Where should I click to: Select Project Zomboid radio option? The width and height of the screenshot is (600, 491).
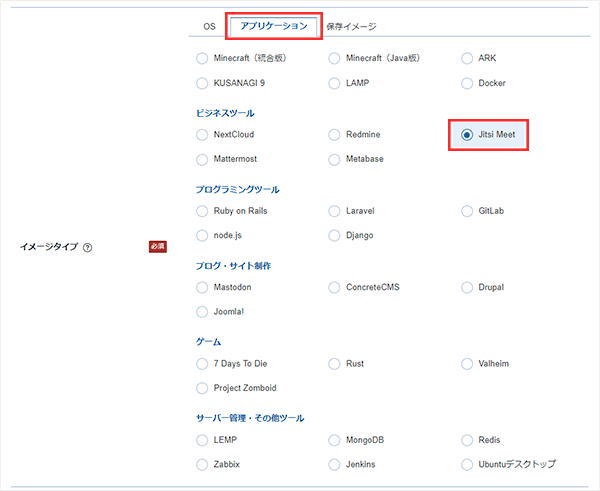[x=202, y=388]
